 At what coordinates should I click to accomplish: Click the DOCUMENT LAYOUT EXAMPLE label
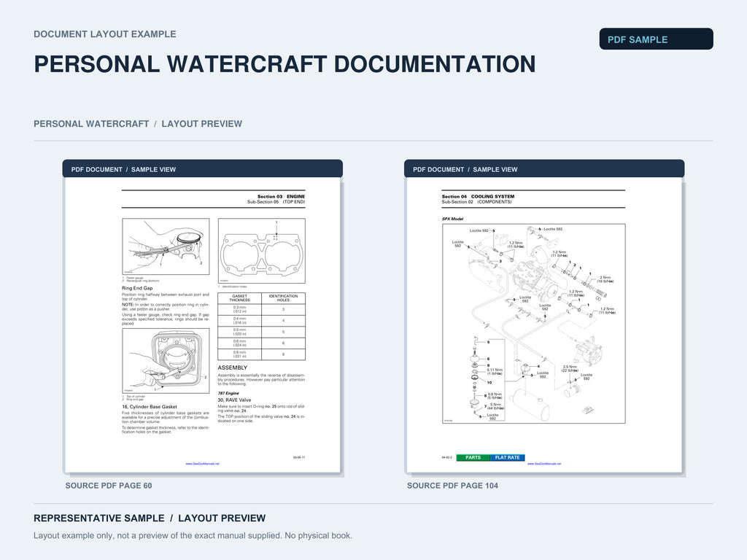point(105,34)
